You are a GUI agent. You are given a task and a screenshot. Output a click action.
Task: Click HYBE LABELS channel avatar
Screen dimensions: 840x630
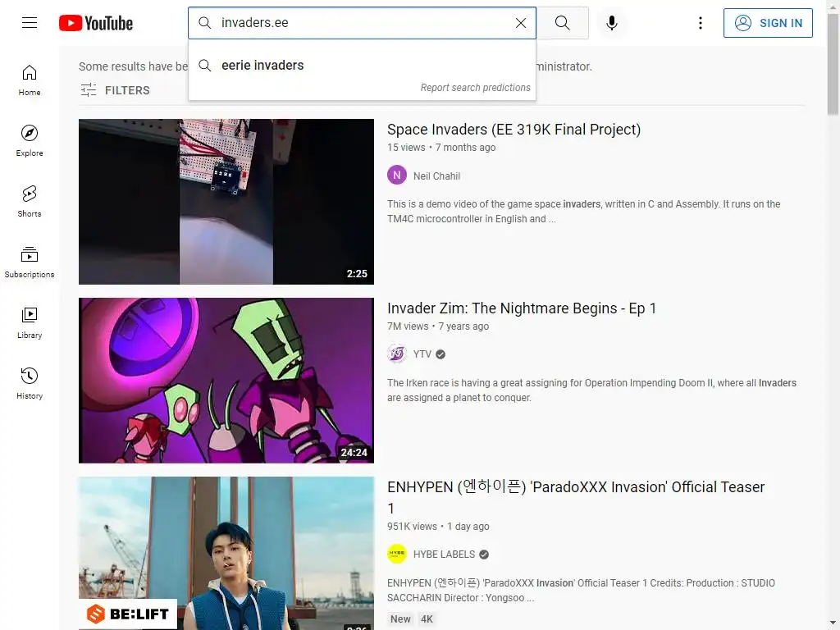pos(397,554)
